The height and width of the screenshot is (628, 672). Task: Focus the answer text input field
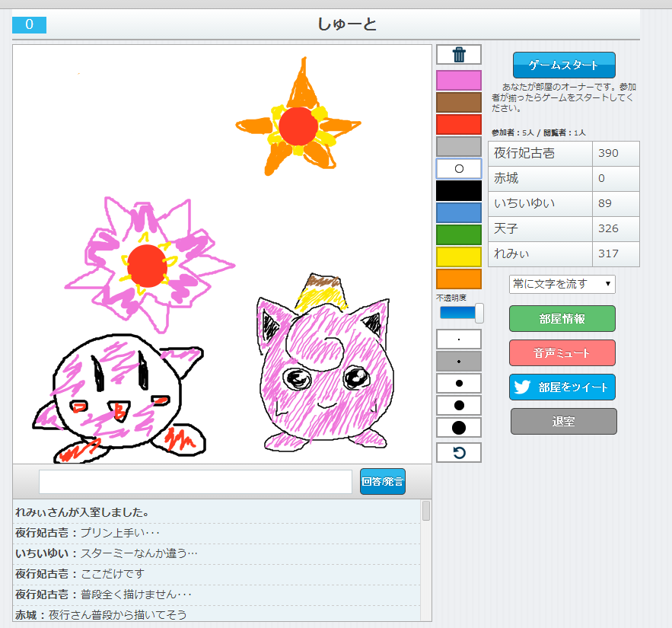[196, 481]
